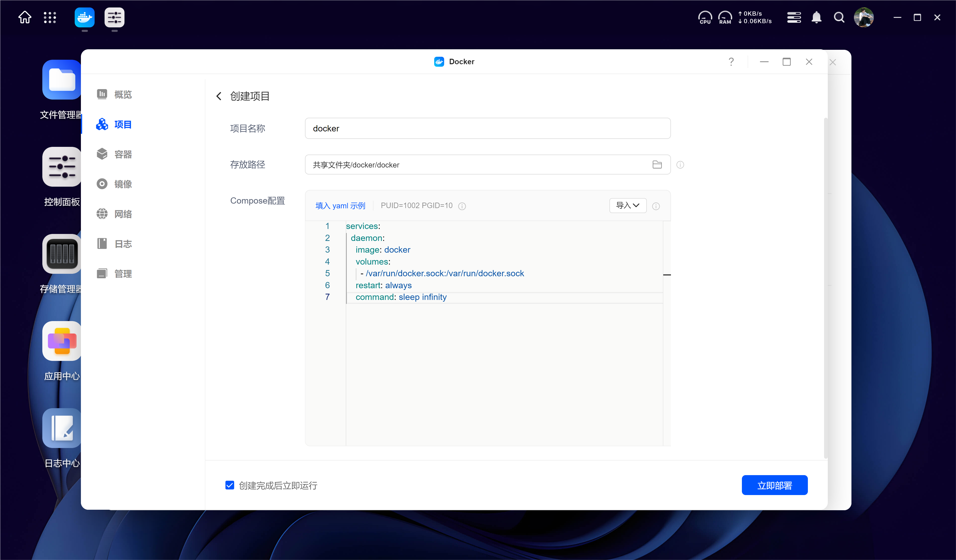Open 概览 in the sidebar
956x560 pixels.
point(114,94)
